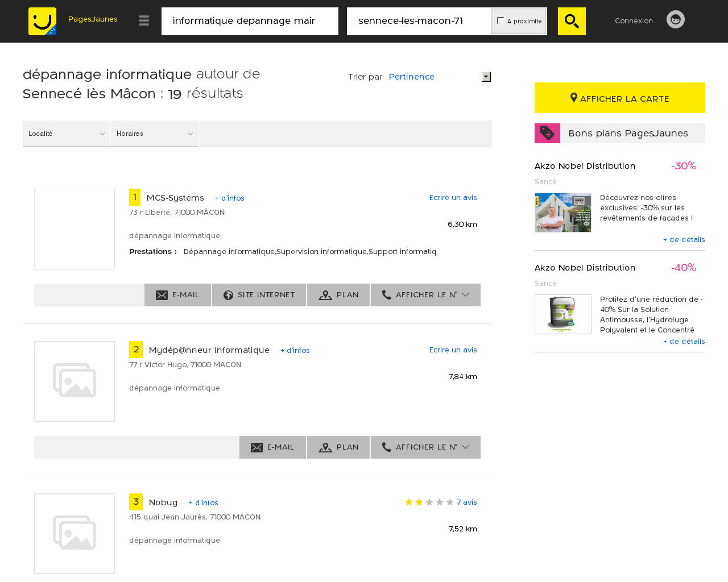The height and width of the screenshot is (582, 728).
Task: Click the plan map icon for Mydép@nneur
Action: 325,447
